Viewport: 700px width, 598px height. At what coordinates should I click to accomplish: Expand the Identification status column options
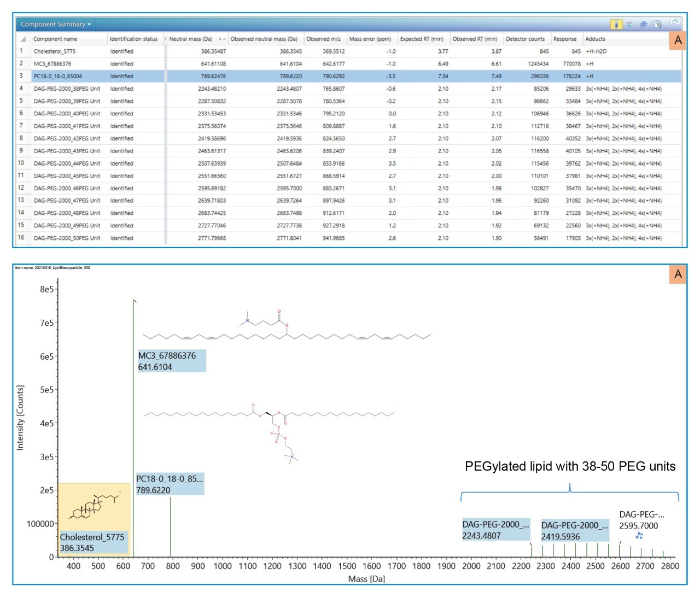132,39
